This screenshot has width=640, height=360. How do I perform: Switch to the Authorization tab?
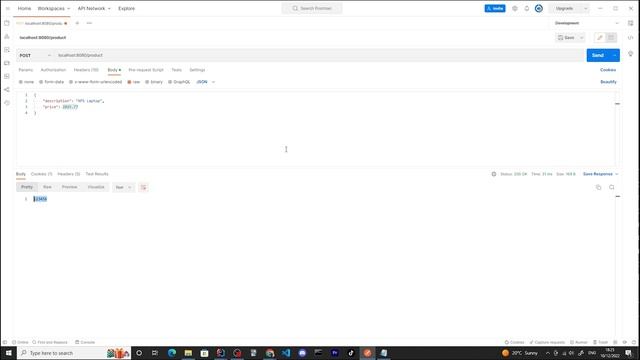[x=53, y=70]
